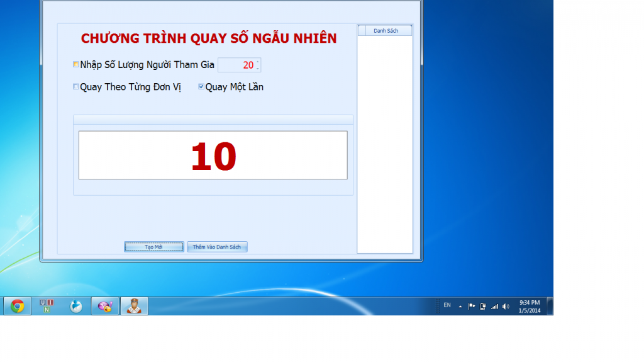Click the power battery tray icon
Screen dimensions: 644x362
[x=482, y=307]
